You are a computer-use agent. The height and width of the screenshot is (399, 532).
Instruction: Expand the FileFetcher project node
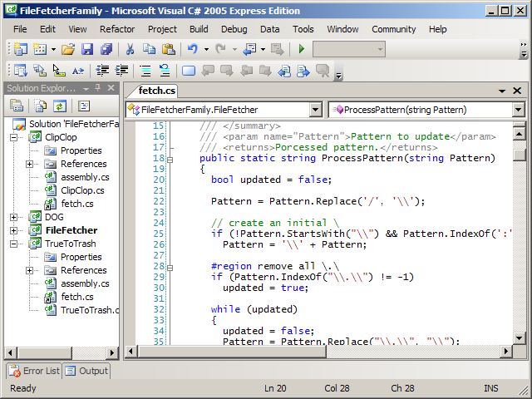click(x=13, y=230)
